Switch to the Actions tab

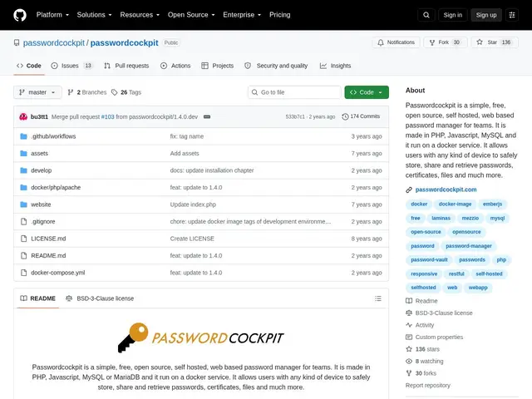[175, 66]
